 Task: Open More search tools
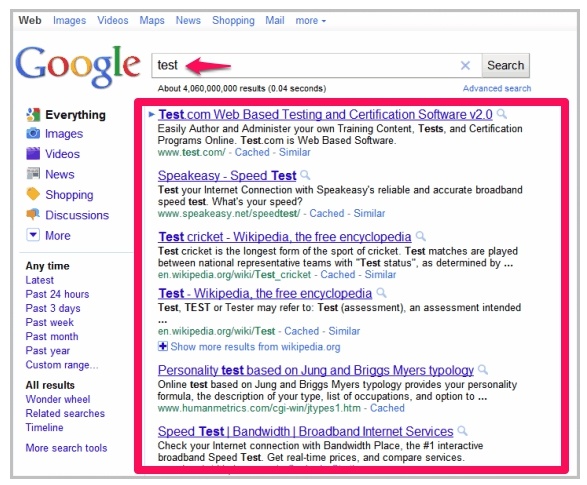click(x=66, y=448)
